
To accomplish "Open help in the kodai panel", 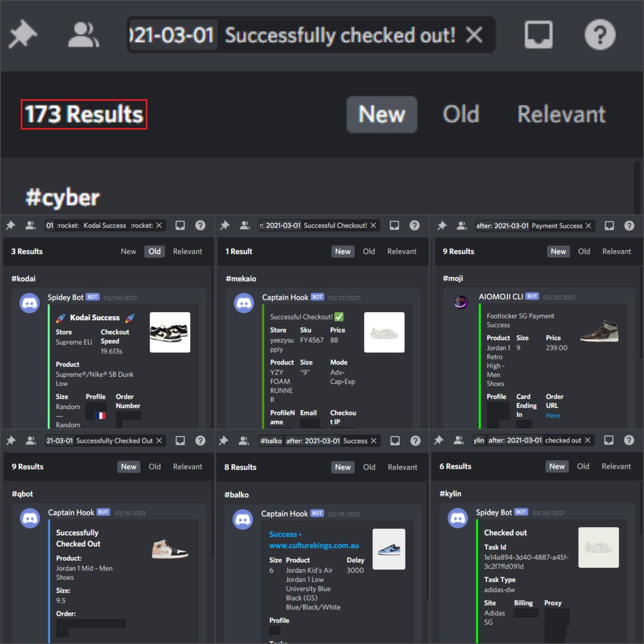I will [x=200, y=225].
